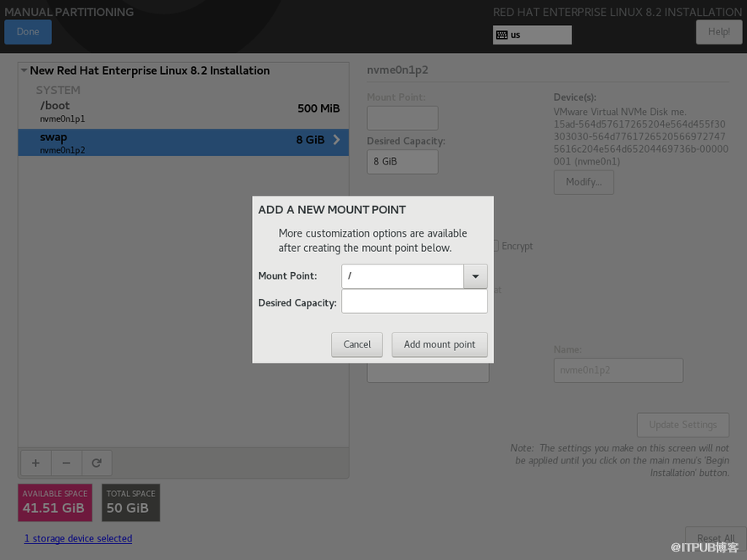Click the Mount Point text field in dialog
The width and height of the screenshot is (747, 560).
tap(402, 276)
